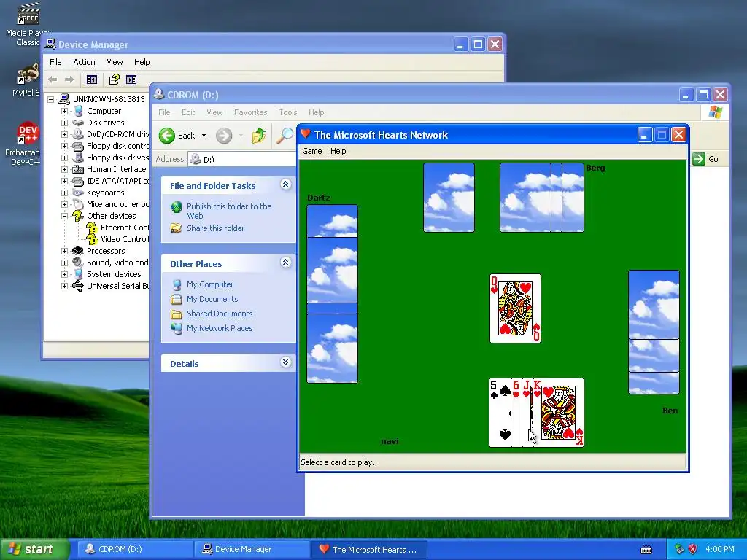The width and height of the screenshot is (747, 560).
Task: Expand System devices node
Action: point(64,274)
